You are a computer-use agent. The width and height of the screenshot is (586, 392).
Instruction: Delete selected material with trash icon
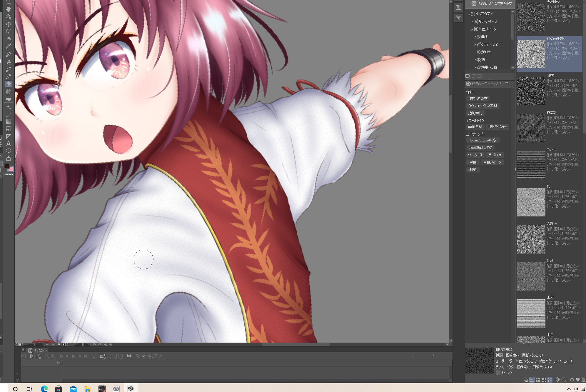coord(583,380)
